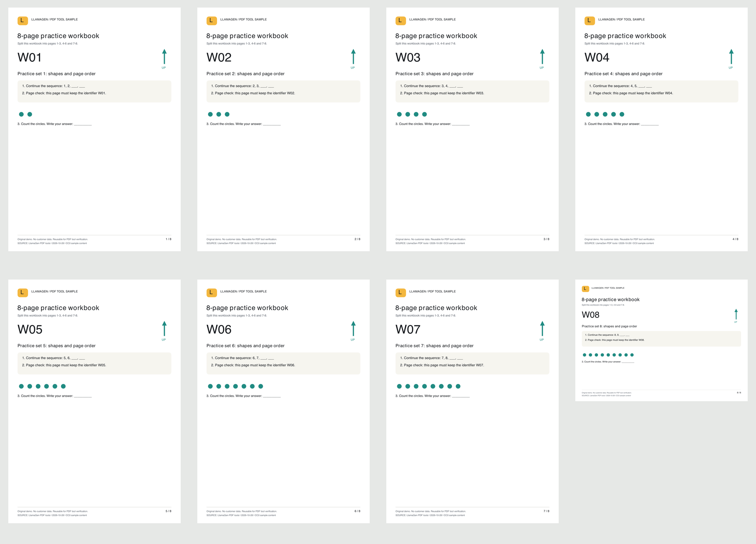Viewport: 756px width, 544px height.
Task: Select the L logo badge on page W03
Action: (x=401, y=21)
